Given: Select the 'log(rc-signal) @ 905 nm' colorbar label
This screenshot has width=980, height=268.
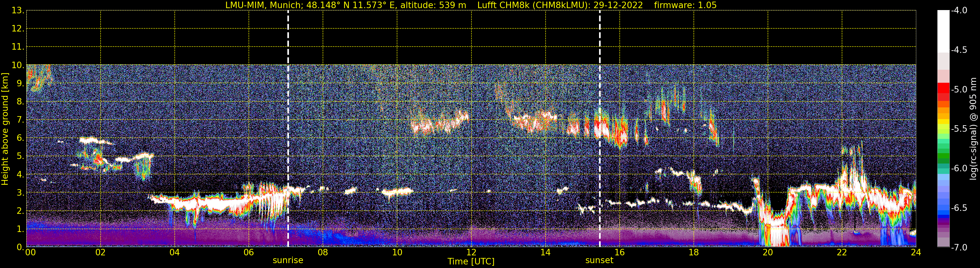Looking at the screenshot, I should click(973, 129).
